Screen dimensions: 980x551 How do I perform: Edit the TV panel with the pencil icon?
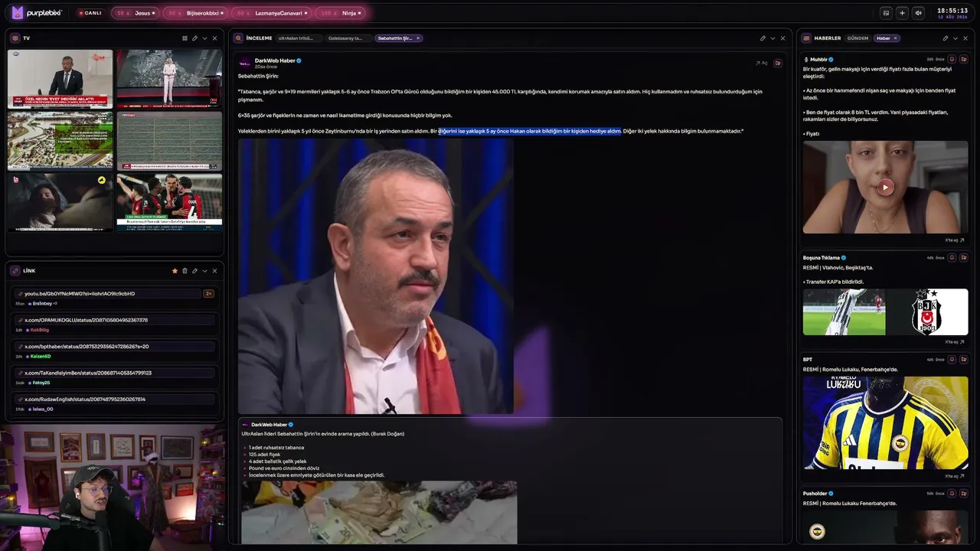[x=194, y=38]
